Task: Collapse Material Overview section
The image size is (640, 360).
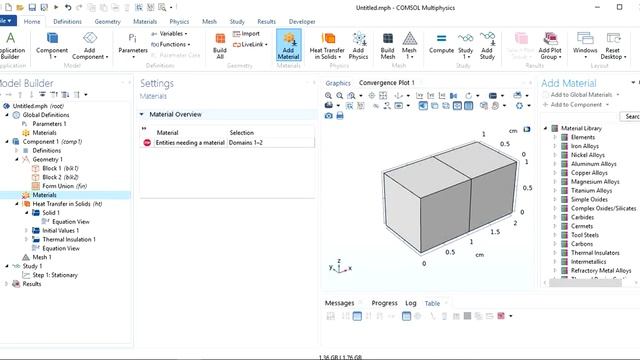Action: tap(142, 114)
